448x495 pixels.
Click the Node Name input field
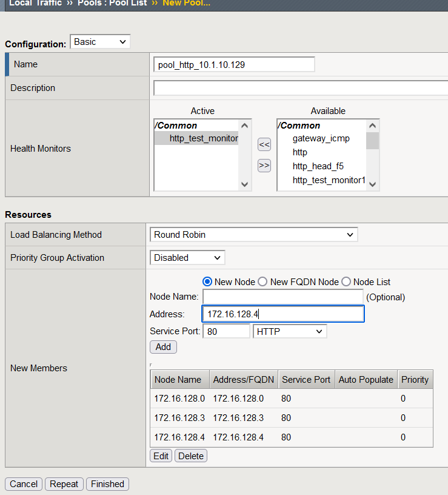283,297
